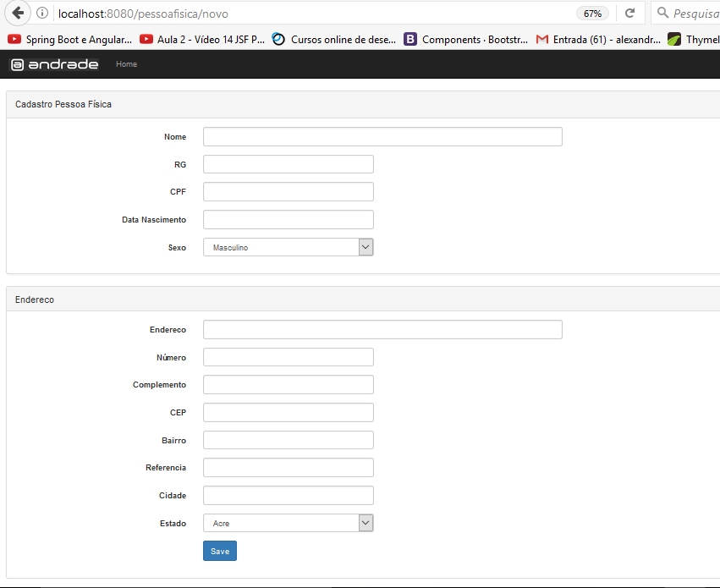This screenshot has width=720, height=588.
Task: Click the search magnifier icon
Action: [x=662, y=13]
